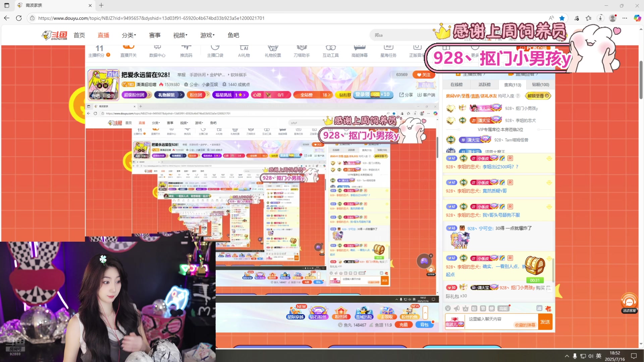Open the 刀塔助手 streamer tool

click(302, 51)
